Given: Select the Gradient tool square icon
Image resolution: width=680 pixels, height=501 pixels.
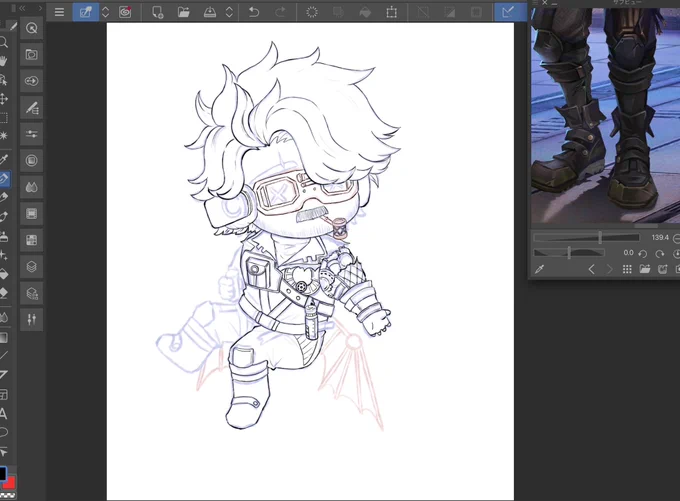Looking at the screenshot, I should [x=3, y=337].
